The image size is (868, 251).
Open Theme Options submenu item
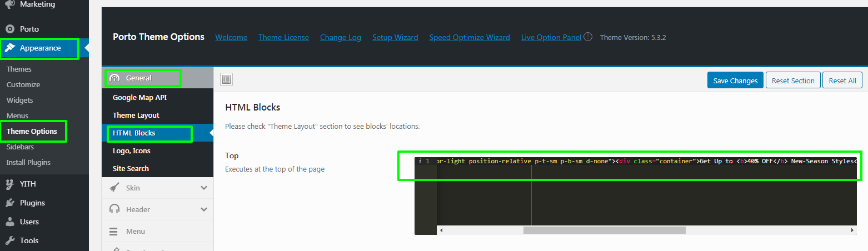click(32, 132)
